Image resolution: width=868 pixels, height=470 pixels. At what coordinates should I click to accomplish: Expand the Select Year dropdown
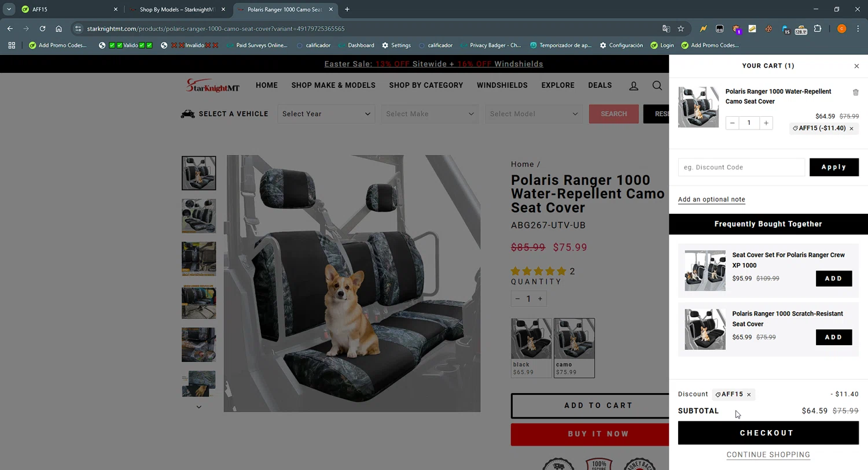coord(326,114)
